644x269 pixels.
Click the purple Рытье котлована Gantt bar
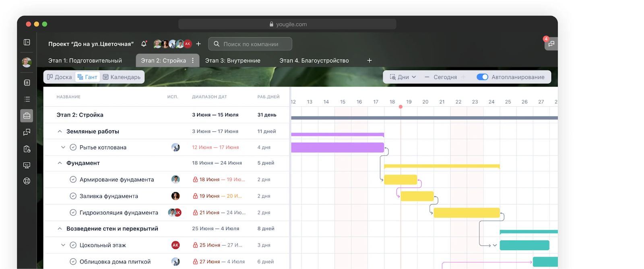coord(337,147)
